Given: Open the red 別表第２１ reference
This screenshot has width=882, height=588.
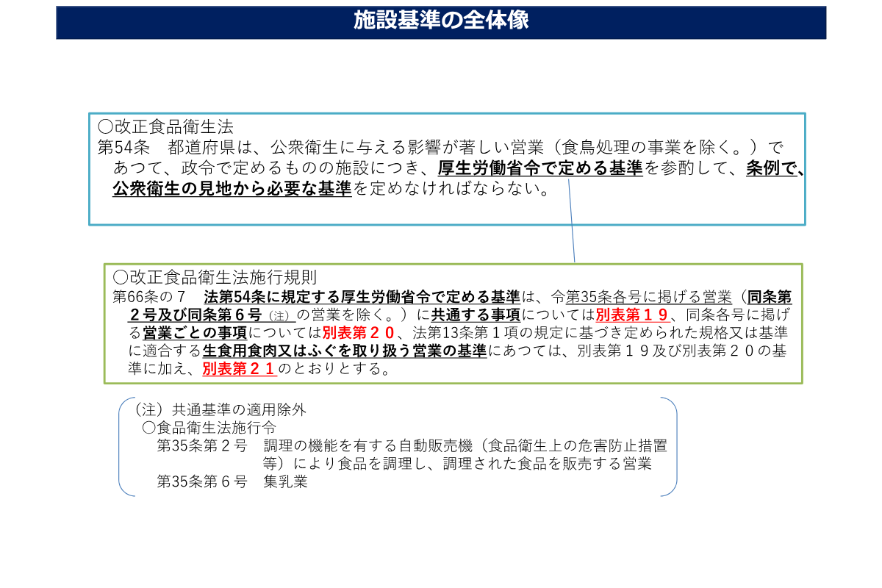Looking at the screenshot, I should tap(239, 369).
